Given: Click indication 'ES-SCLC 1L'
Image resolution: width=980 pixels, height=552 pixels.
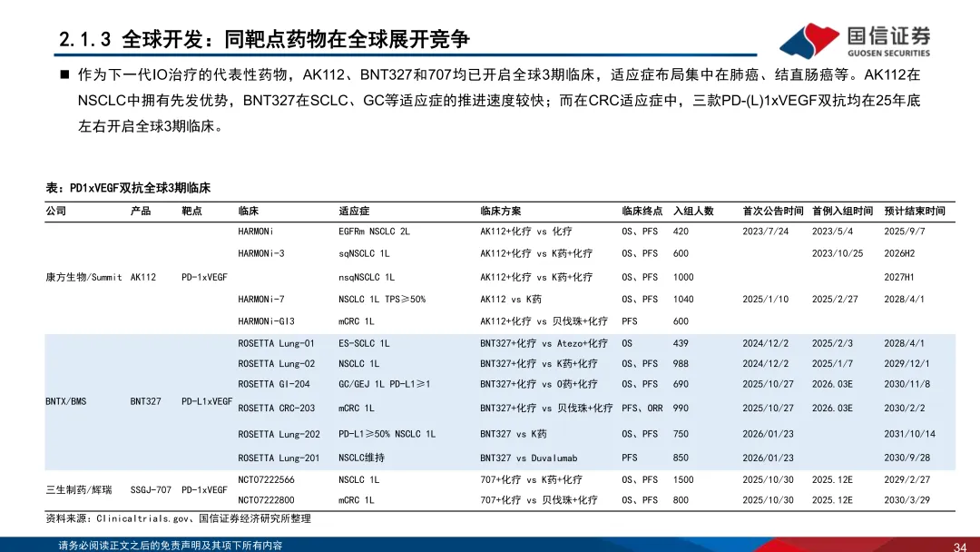Looking at the screenshot, I should click(365, 343).
